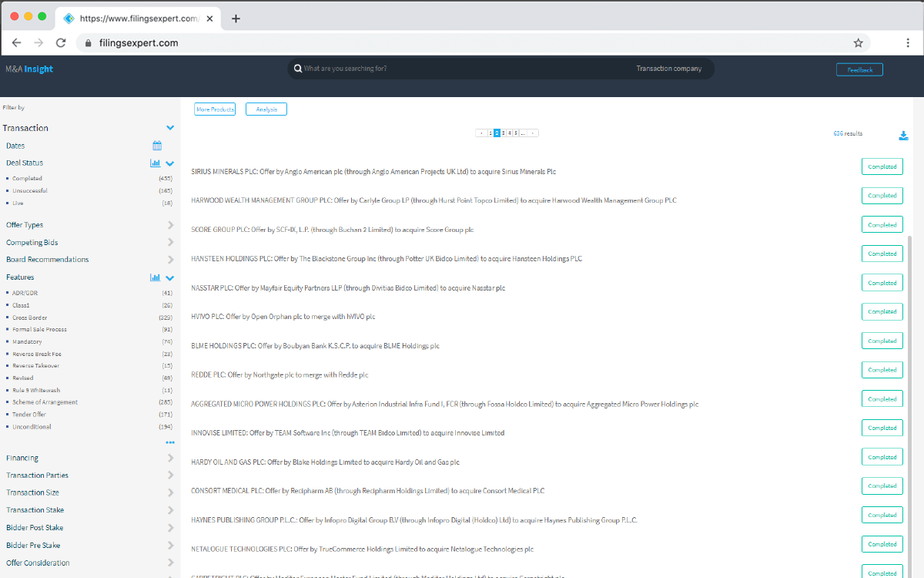Screen dimensions: 924x578
Task: Open a new browser tab
Action: coord(236,18)
